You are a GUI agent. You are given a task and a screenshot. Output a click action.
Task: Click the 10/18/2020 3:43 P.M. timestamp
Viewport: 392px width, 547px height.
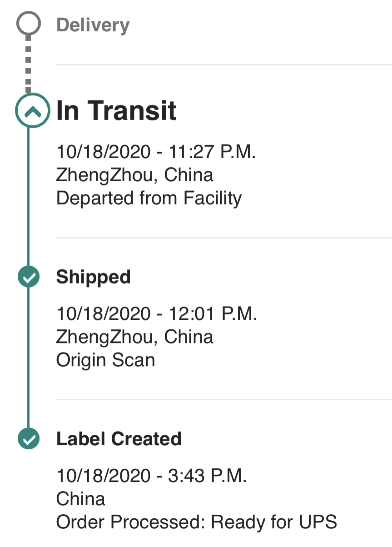point(151,476)
